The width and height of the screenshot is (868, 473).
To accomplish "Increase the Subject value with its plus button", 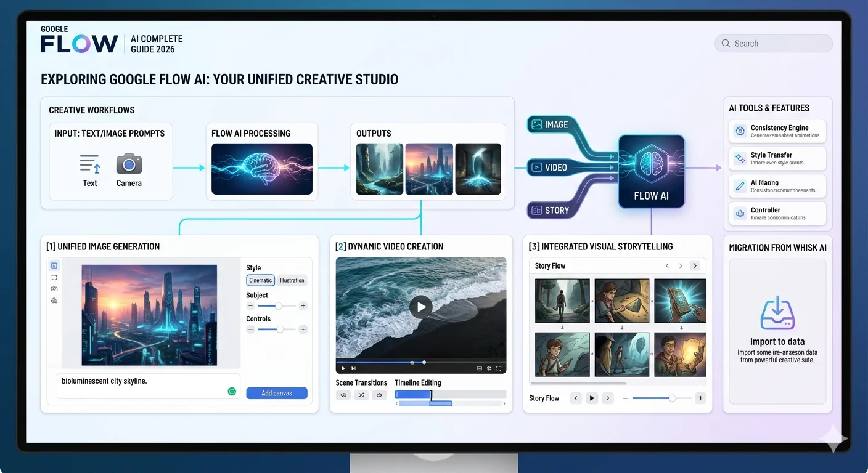I will tap(303, 305).
